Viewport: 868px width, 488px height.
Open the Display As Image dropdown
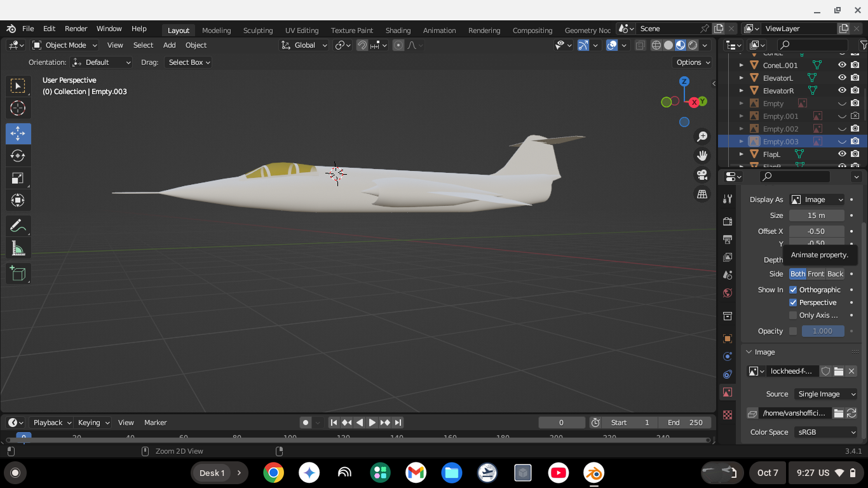[x=817, y=200]
